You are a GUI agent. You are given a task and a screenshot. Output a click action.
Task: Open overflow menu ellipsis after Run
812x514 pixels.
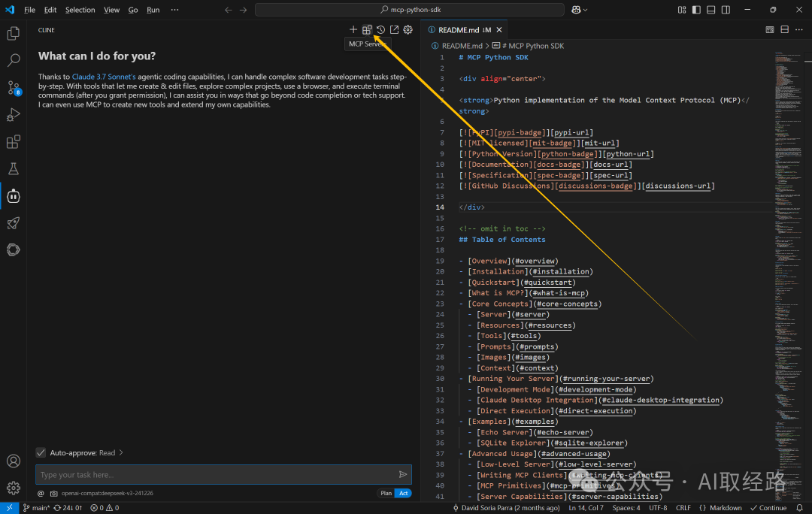pyautogui.click(x=175, y=10)
